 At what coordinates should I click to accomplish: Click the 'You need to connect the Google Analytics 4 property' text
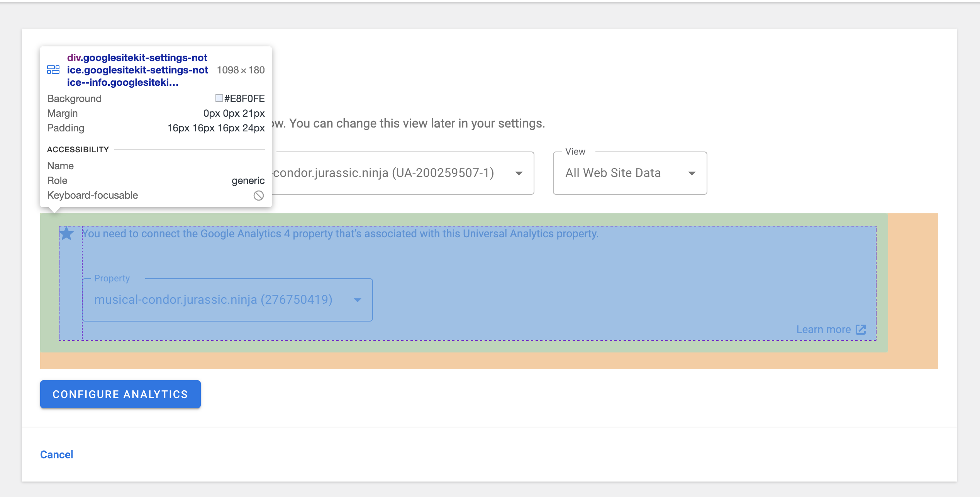(x=340, y=233)
